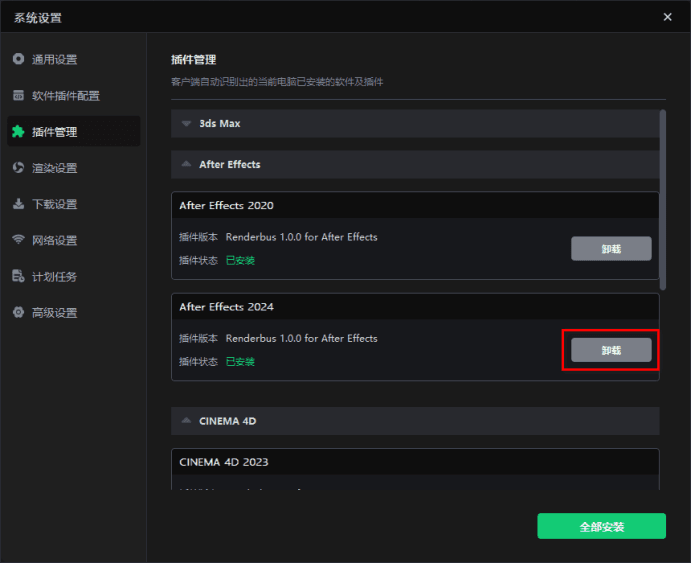Click the 渲染设置 sidebar icon
Viewport: 692px width, 563px height.
[x=18, y=168]
